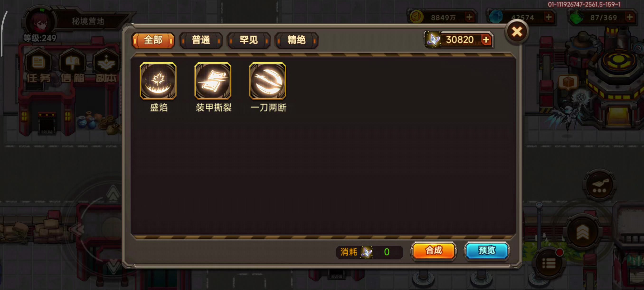Switch to the 精绝 tab

297,40
